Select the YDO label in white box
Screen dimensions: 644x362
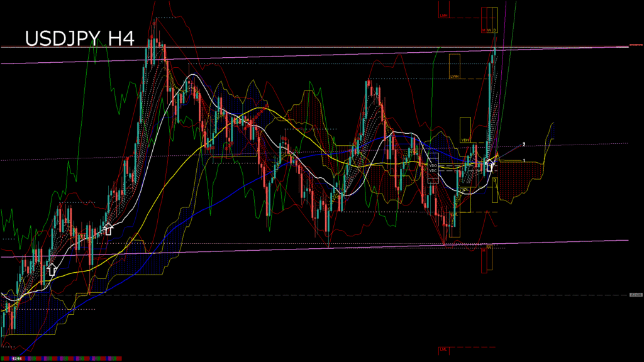pyautogui.click(x=433, y=165)
